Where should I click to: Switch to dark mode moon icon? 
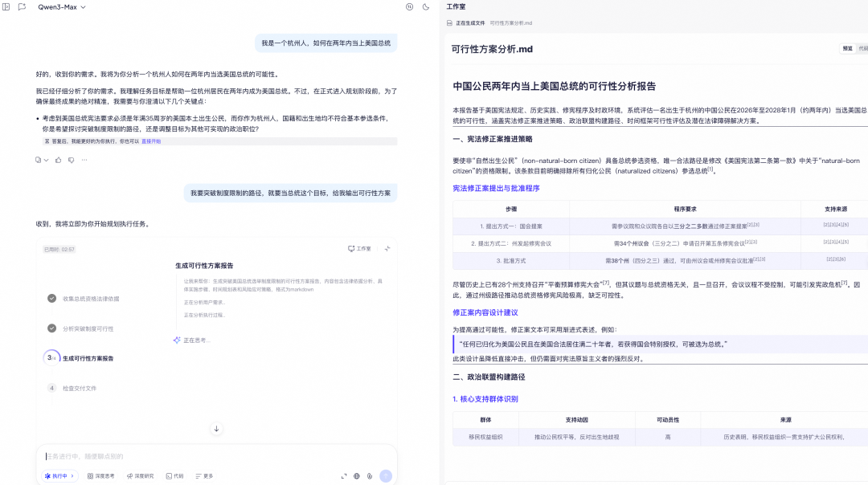[426, 7]
